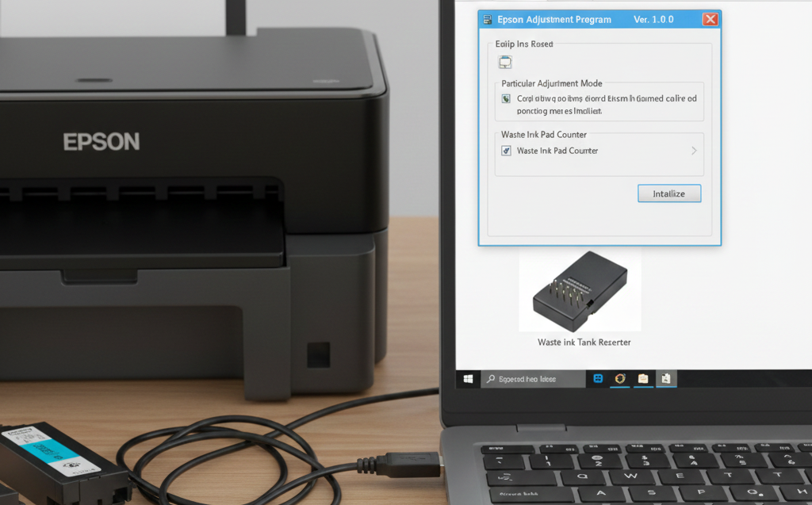Open File Explorer from the taskbar
812x505 pixels.
point(643,378)
